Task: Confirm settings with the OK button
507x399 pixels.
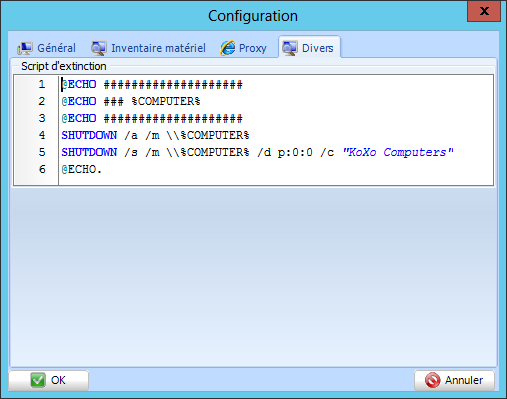Action: [49, 380]
